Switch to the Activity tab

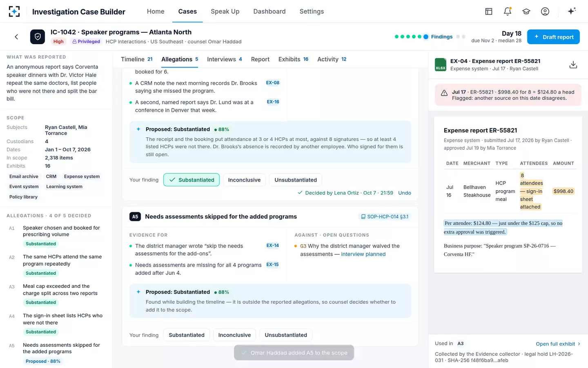(332, 59)
